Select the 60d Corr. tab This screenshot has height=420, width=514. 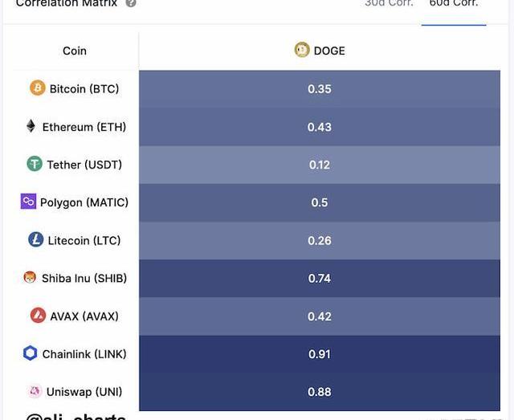click(x=454, y=3)
